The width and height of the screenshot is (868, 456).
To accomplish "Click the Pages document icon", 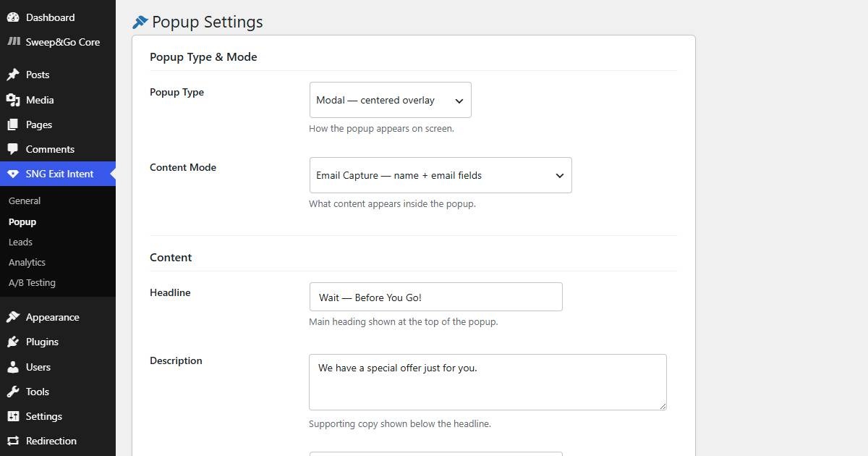I will 13,124.
